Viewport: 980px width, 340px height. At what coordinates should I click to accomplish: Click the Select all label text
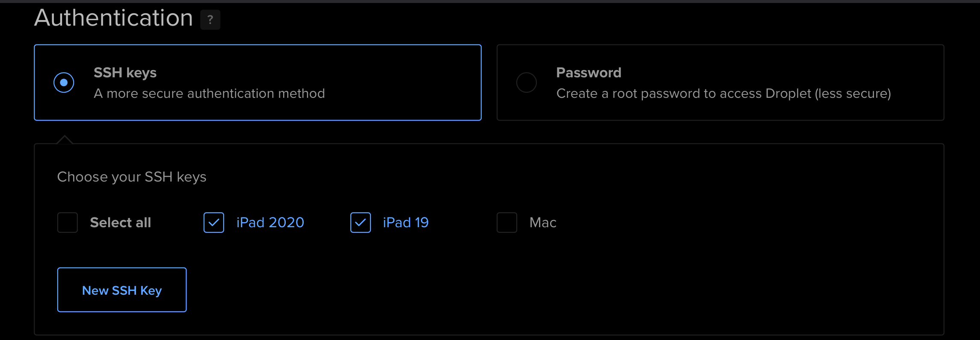click(120, 223)
